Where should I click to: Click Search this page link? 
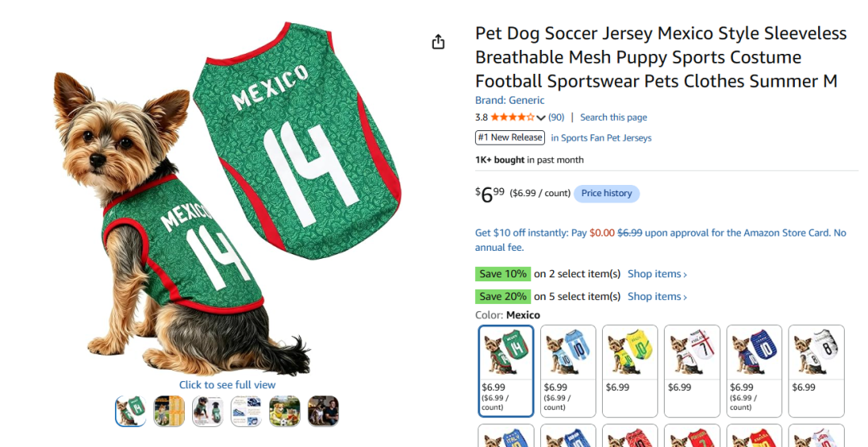(613, 117)
